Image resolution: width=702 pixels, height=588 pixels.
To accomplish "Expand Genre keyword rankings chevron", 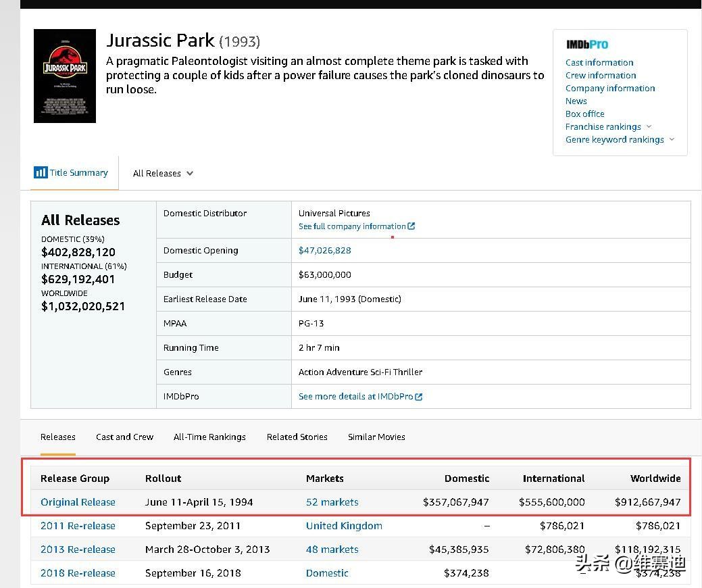I will pos(672,140).
